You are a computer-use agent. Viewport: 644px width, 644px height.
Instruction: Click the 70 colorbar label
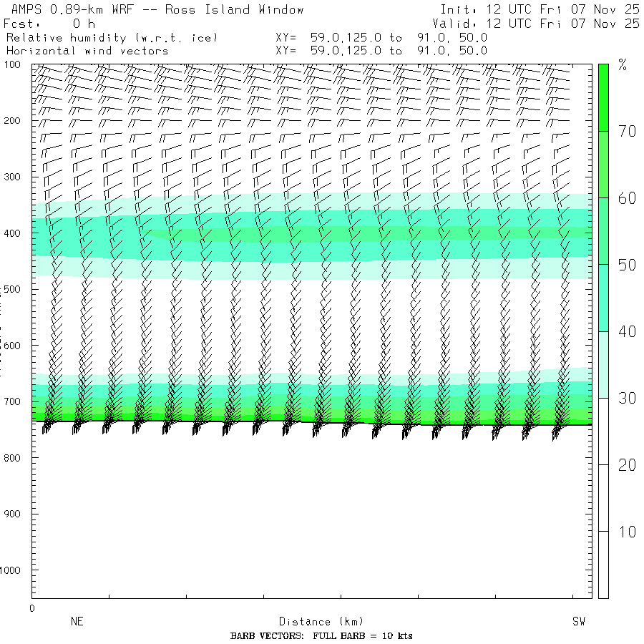pos(627,132)
